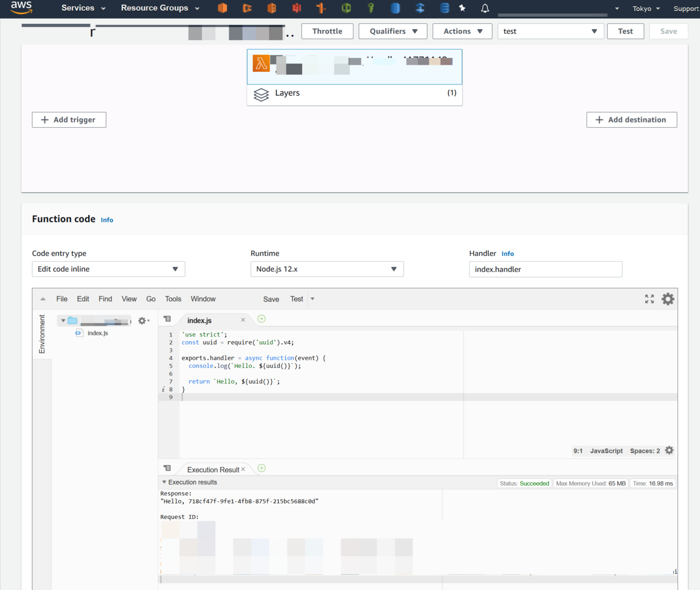Viewport: 700px width, 590px height.
Task: Open the orange T-shaped service shortcut icon
Action: [x=321, y=8]
